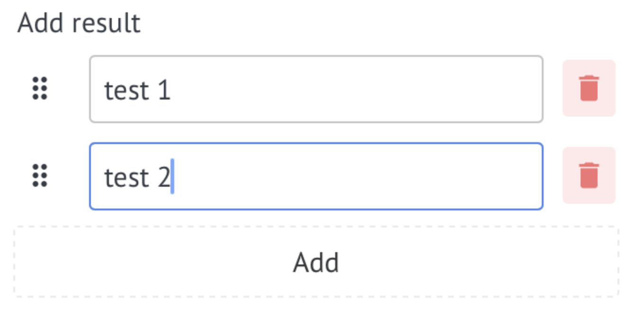Click the "Add result" heading label
The height and width of the screenshot is (309, 644).
pyautogui.click(x=79, y=23)
